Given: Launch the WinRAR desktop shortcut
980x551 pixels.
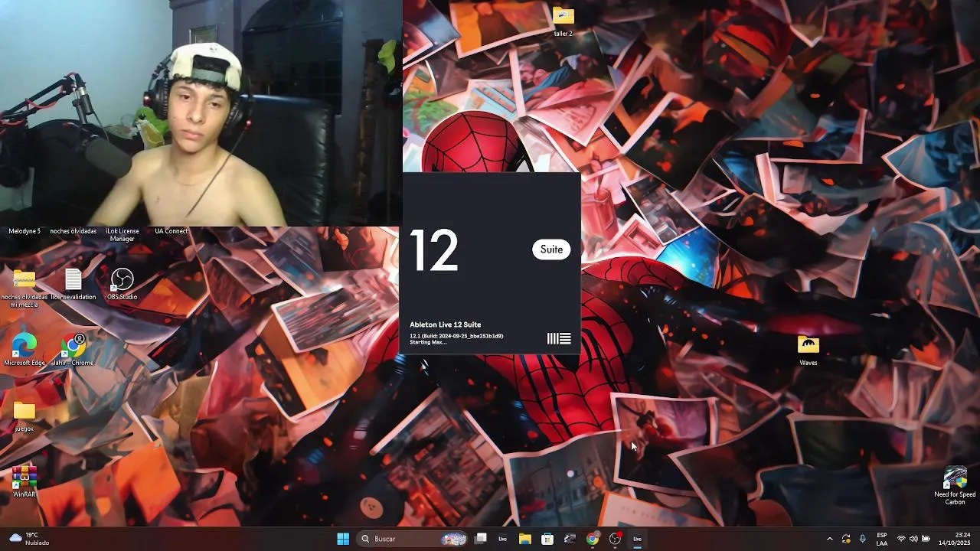Looking at the screenshot, I should (x=24, y=482).
